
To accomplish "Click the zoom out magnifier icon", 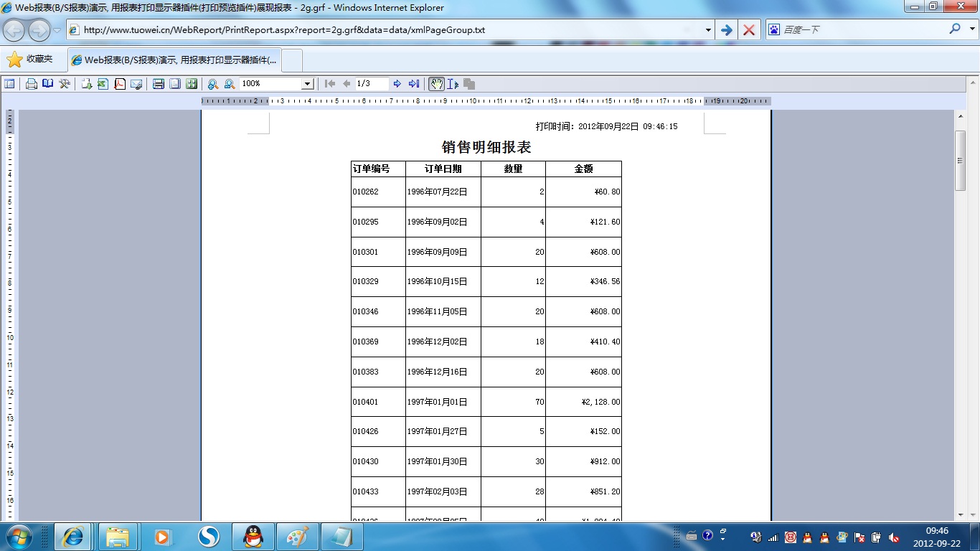I will (x=230, y=84).
